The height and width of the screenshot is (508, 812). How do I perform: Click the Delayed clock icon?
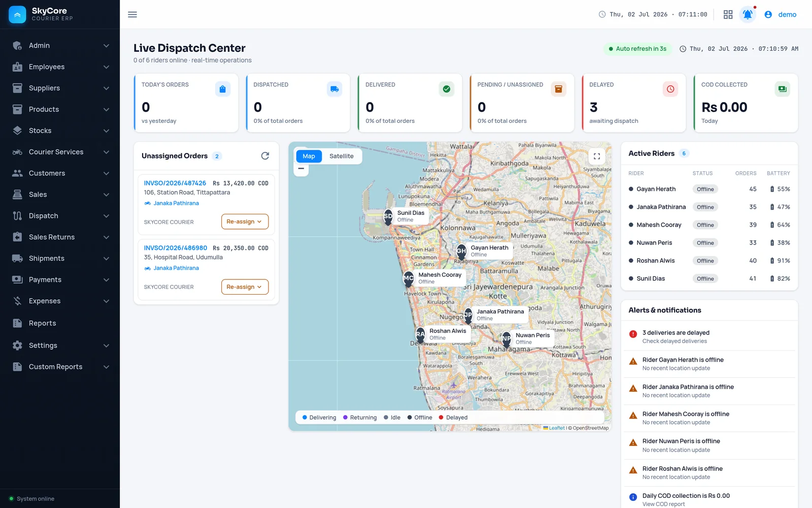(x=670, y=89)
